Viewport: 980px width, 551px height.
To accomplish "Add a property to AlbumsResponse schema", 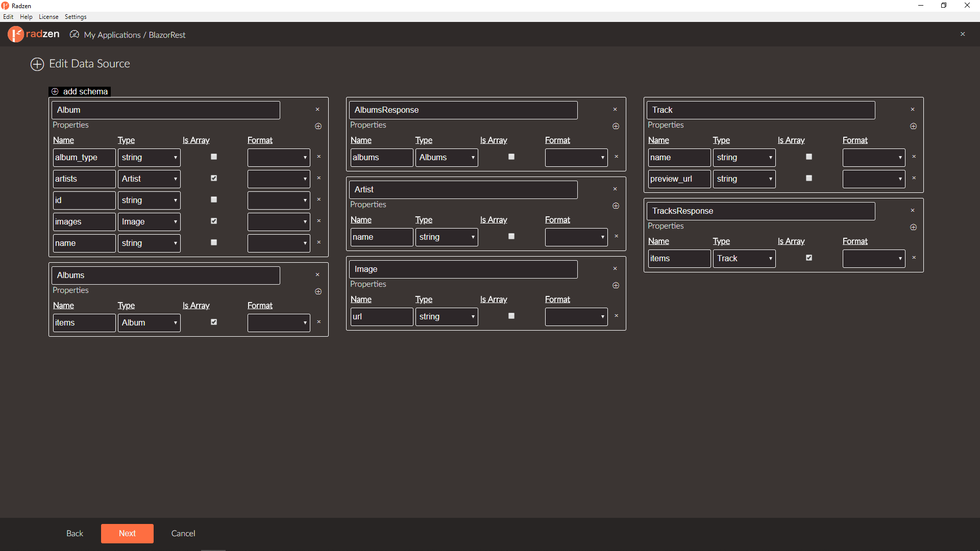I will tap(616, 126).
